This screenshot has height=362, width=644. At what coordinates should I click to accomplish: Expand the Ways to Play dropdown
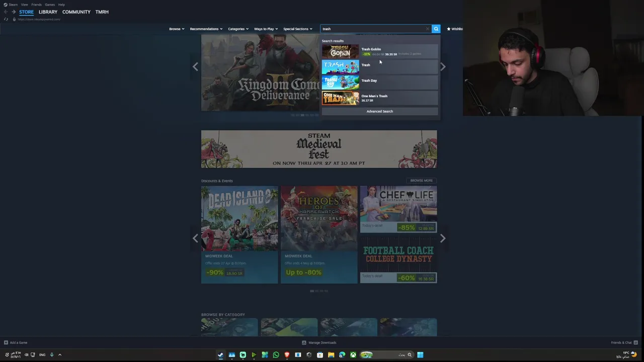click(266, 29)
